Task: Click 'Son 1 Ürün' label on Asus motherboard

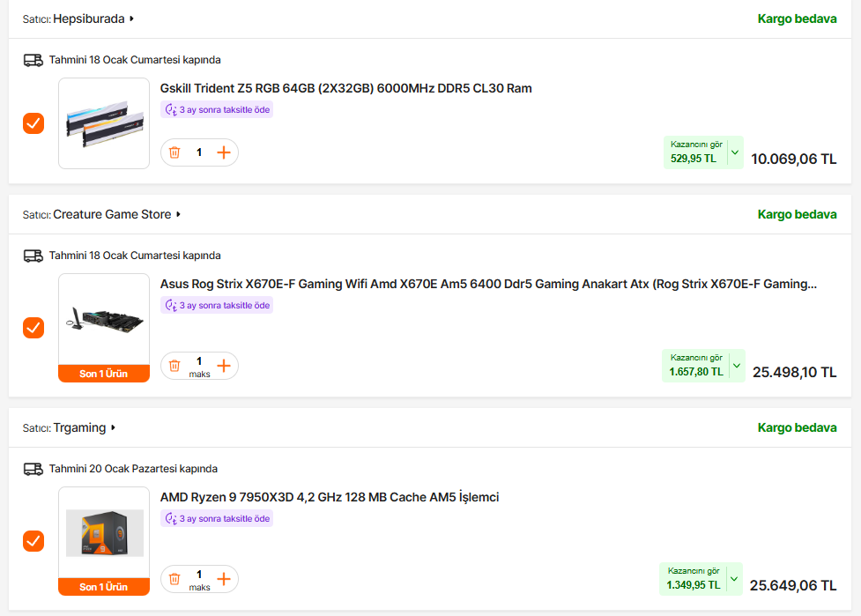Action: point(104,374)
